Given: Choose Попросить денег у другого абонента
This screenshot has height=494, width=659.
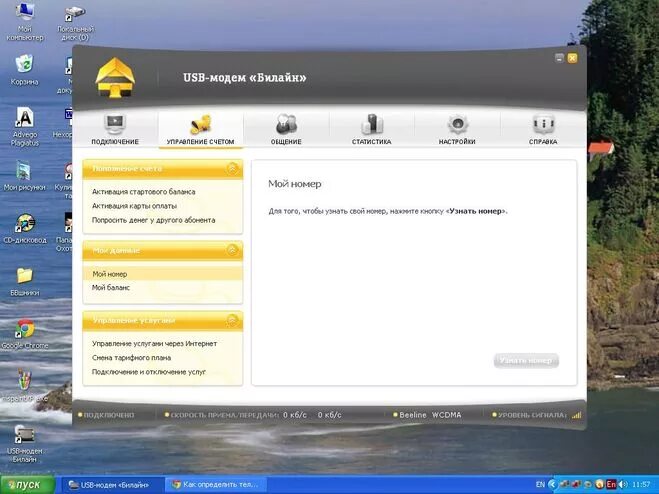Looking at the screenshot, I should (153, 220).
